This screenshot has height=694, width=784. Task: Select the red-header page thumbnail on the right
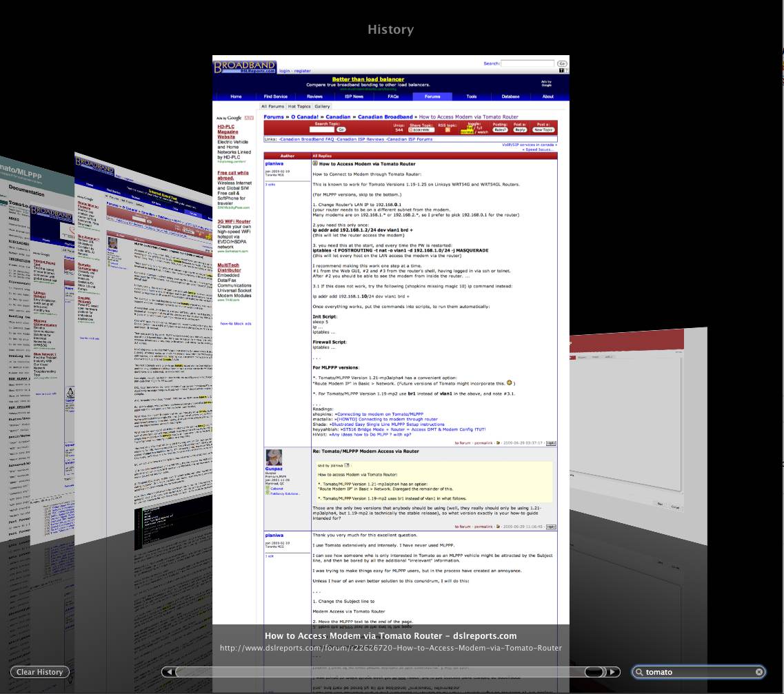638,435
